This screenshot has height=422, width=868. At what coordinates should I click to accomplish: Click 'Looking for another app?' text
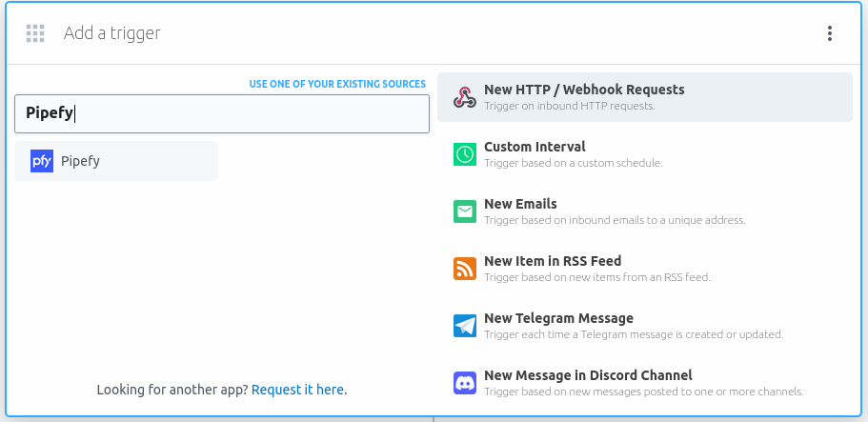[x=172, y=390]
